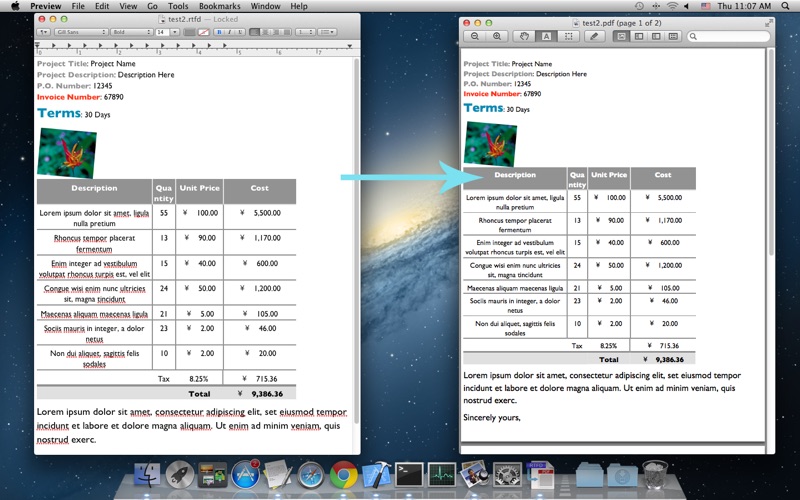
Task: Open the App Store from the Dock
Action: pos(245,474)
